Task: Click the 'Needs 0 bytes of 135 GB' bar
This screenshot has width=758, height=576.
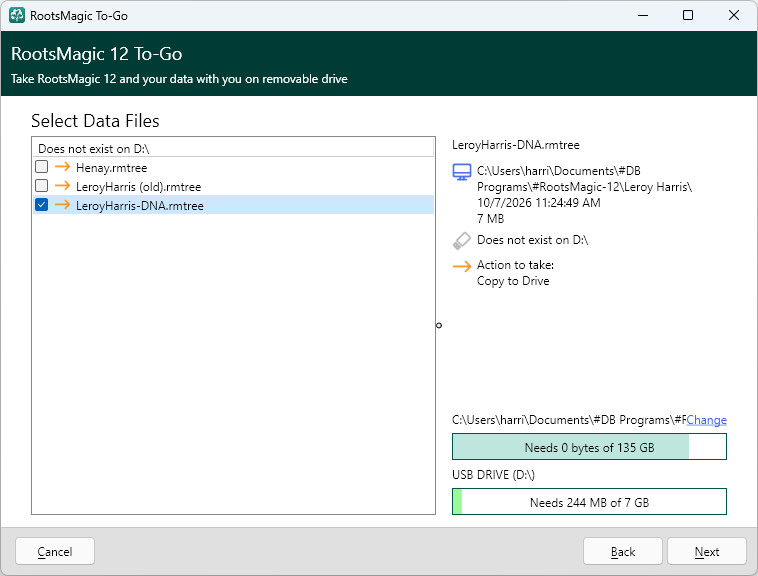Action: [589, 447]
